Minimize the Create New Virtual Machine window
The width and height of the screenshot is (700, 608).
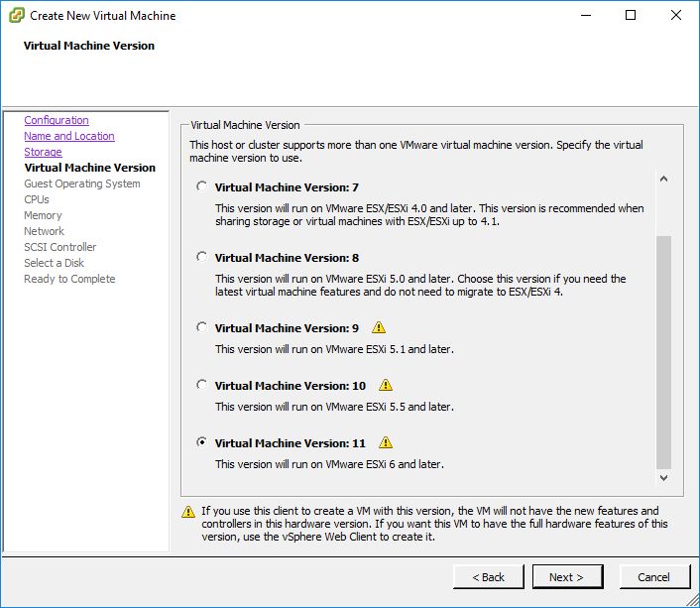586,15
